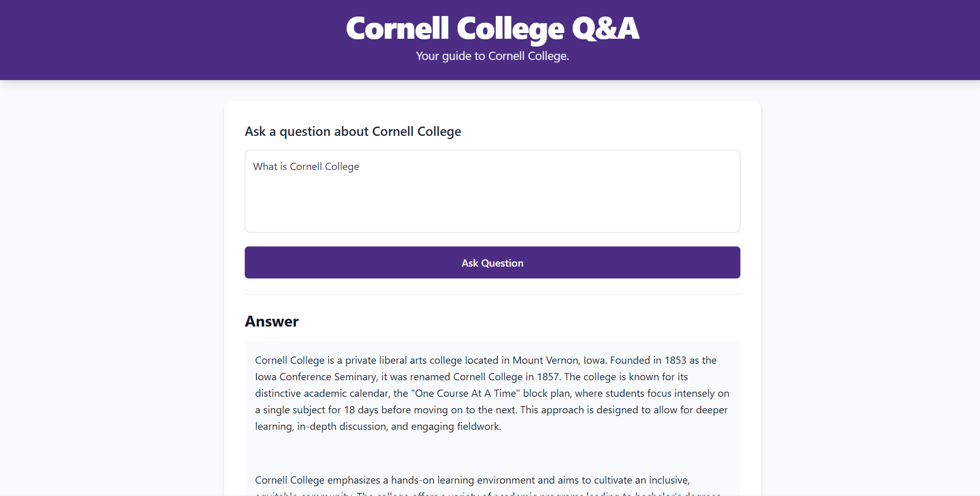Image resolution: width=980 pixels, height=496 pixels.
Task: Click 'Mount Vernon, Iowa' in the answer
Action: tap(559, 360)
